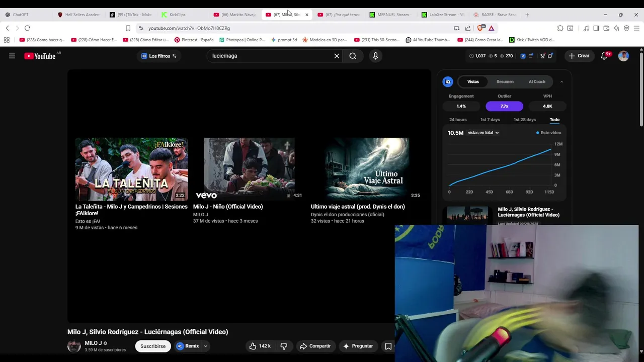This screenshot has width=644, height=362.
Task: Open the Brave Shields lion icon
Action: click(480, 28)
